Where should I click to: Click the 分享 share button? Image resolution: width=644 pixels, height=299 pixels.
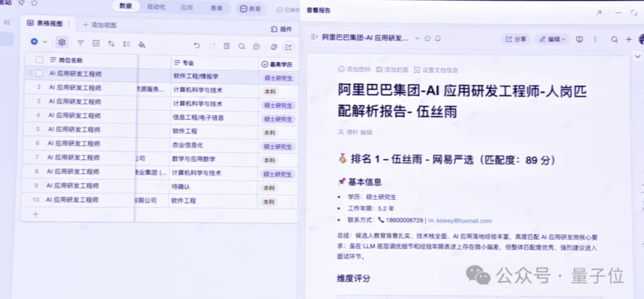516,39
